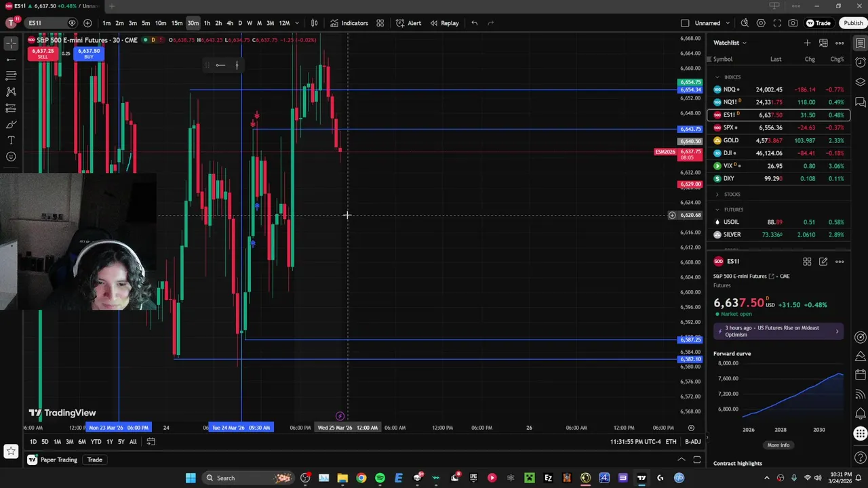Open the patterns drawing tool
The image size is (868, 488).
click(11, 91)
